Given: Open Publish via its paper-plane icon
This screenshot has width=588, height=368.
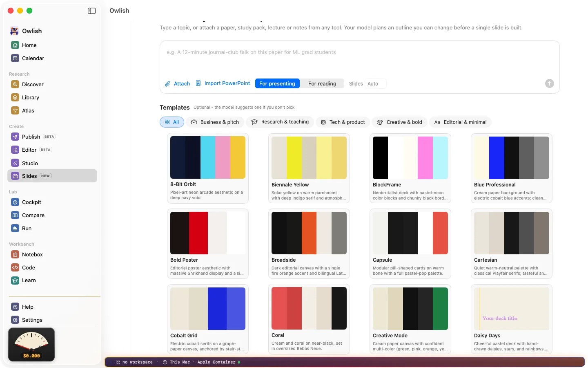Looking at the screenshot, I should click(x=15, y=137).
